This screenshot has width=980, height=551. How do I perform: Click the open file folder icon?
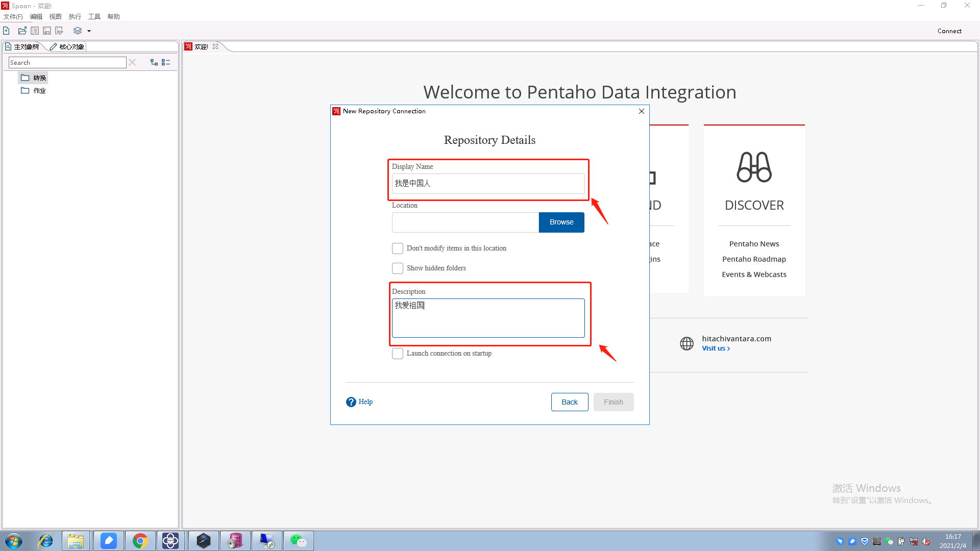(x=22, y=31)
